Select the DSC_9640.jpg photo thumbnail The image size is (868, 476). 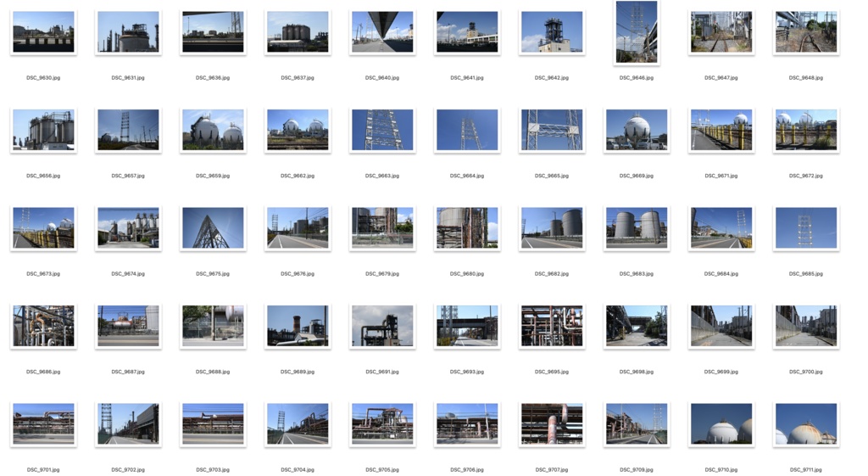click(382, 32)
